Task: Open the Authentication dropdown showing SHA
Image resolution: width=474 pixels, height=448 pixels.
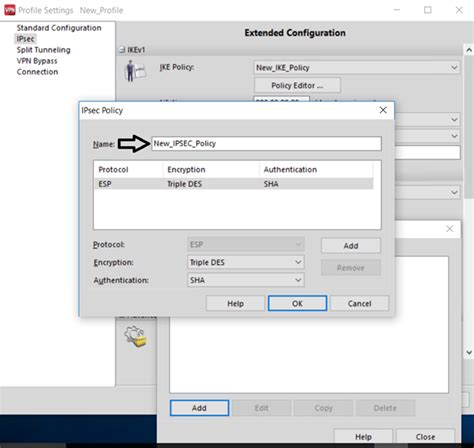Action: [x=246, y=280]
